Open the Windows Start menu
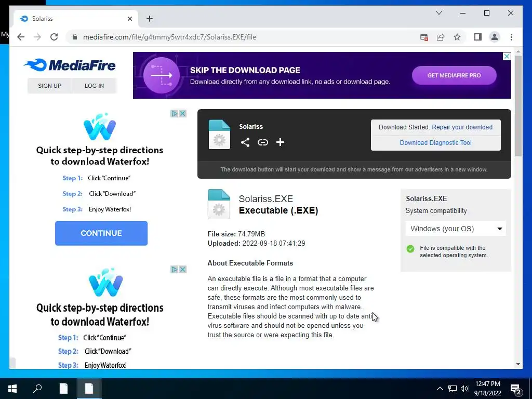Screen dimensions: 532x399 point(12,389)
